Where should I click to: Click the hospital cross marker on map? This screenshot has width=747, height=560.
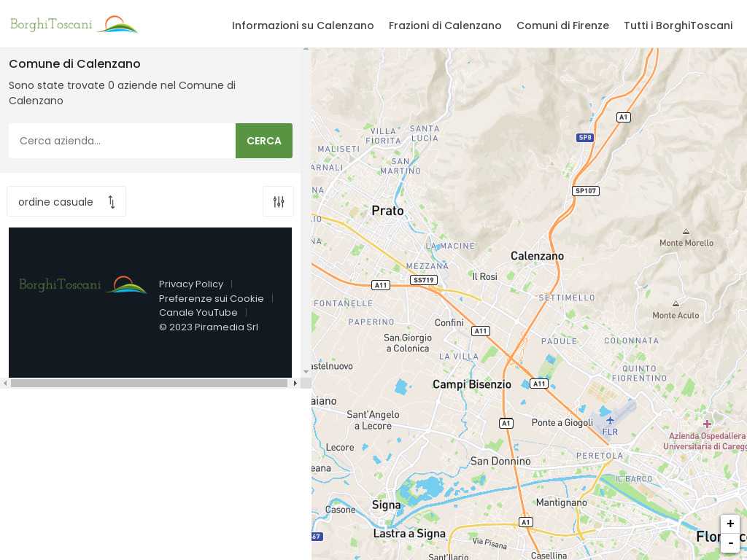(x=707, y=424)
